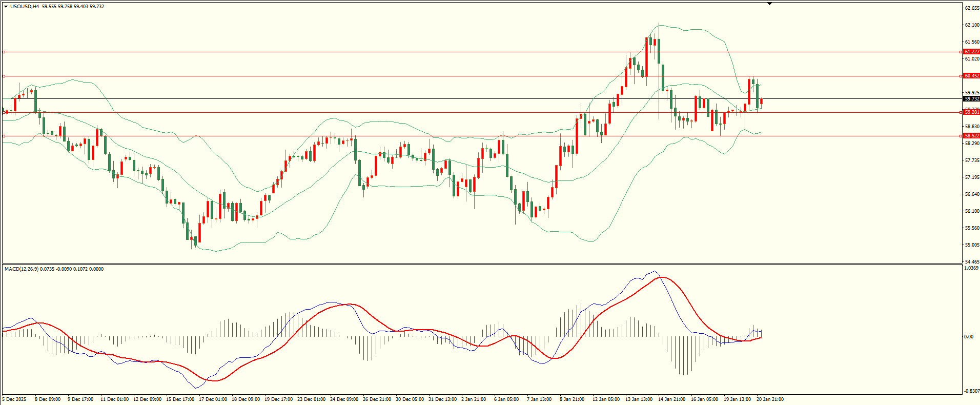This screenshot has height=405, width=980.
Task: Select left handle of 58.522 line
Action: coord(4,136)
